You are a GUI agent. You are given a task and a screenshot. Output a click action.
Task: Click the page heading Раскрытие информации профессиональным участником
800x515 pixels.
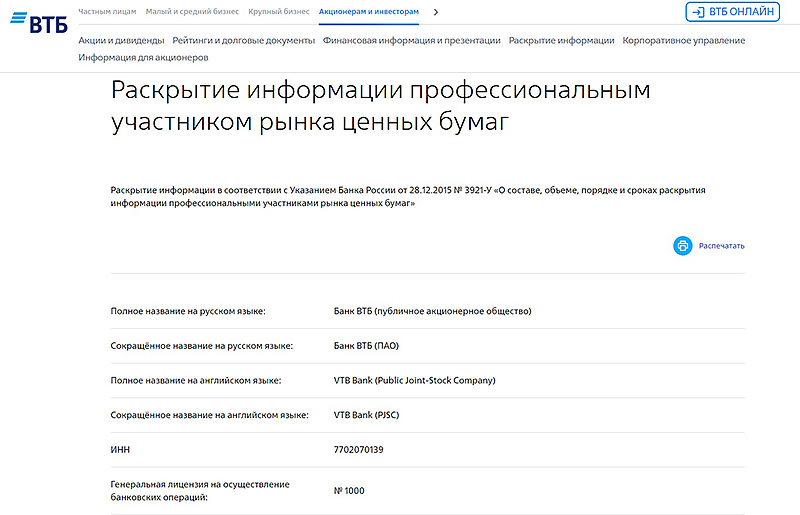[x=381, y=106]
